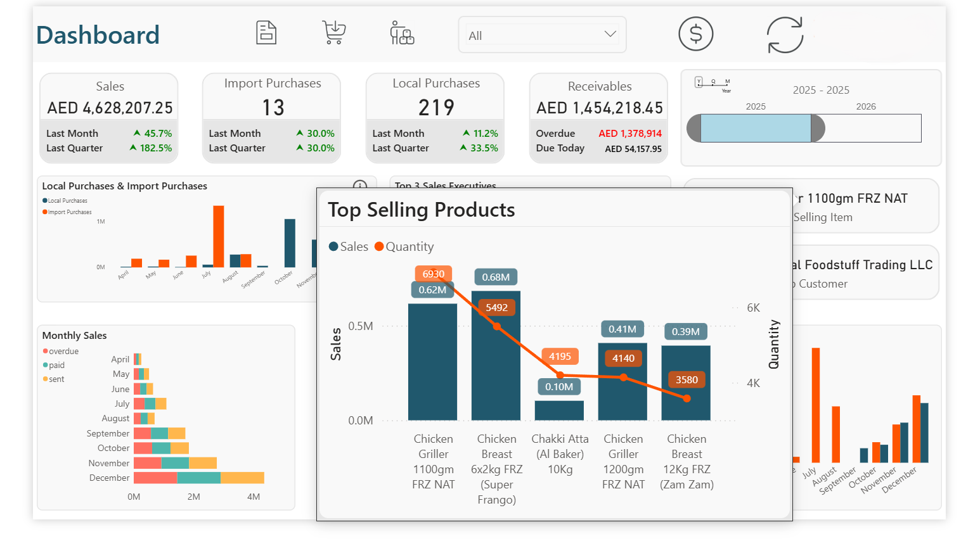
Task: Toggle the overdue legend in Monthly Sales
Action: [61, 350]
